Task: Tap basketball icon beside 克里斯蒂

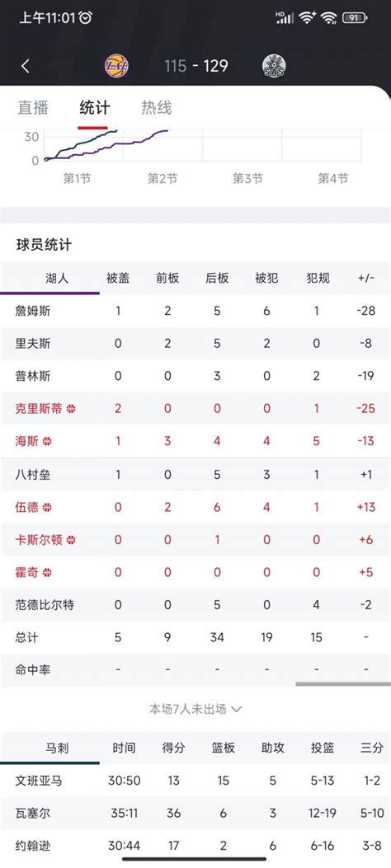Action: pyautogui.click(x=71, y=409)
